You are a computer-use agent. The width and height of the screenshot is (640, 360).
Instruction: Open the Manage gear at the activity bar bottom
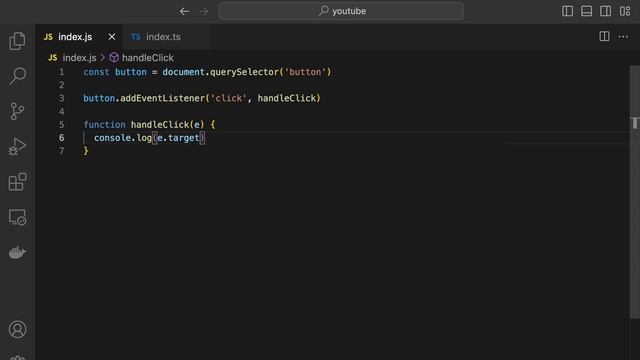(17, 358)
